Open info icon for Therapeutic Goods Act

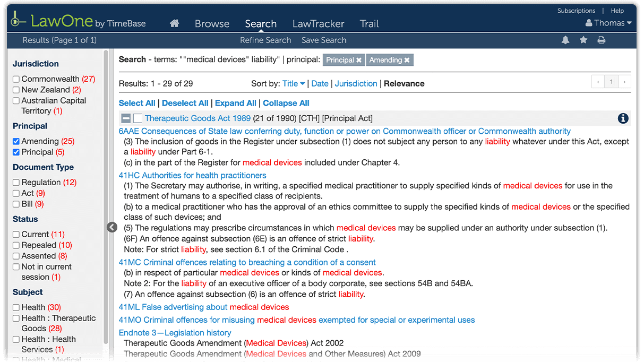tap(623, 118)
